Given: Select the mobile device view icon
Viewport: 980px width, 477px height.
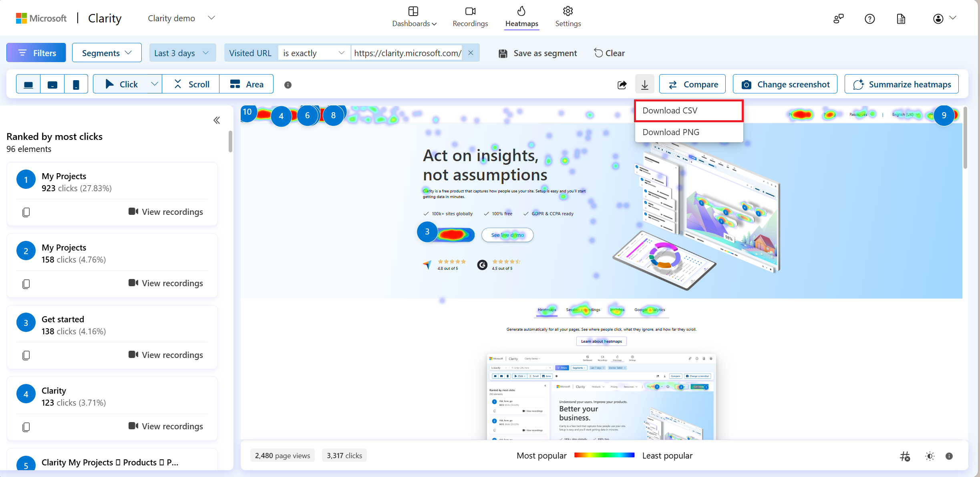Looking at the screenshot, I should [76, 84].
